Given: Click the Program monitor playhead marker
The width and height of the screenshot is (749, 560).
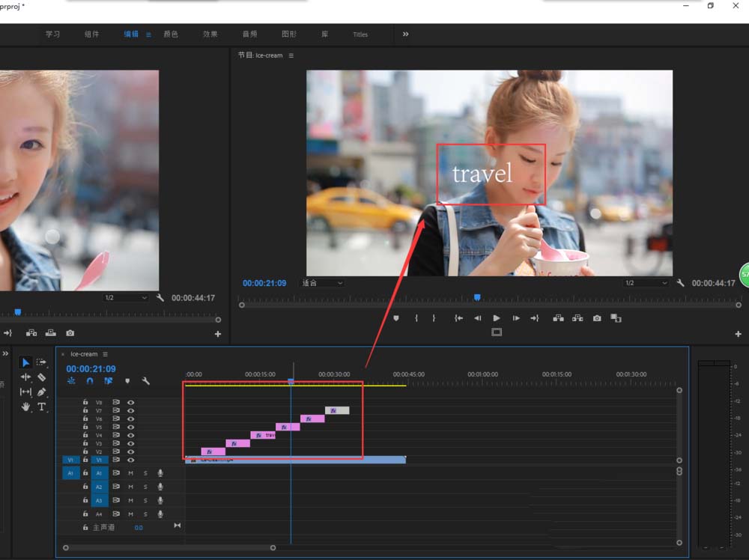Looking at the screenshot, I should [x=477, y=297].
